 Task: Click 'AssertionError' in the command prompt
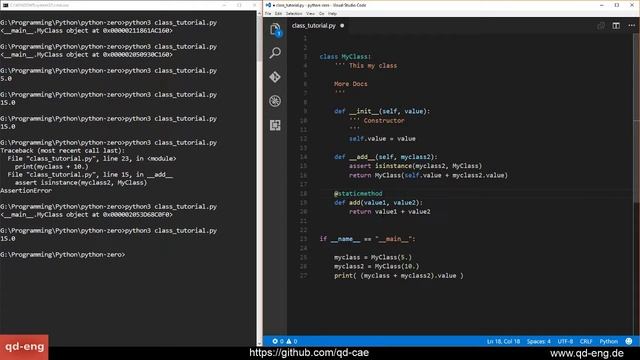(26, 191)
